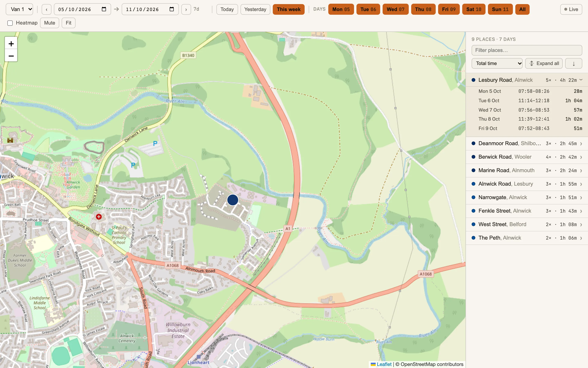Zoom in on the map
The width and height of the screenshot is (588, 368).
[11, 44]
